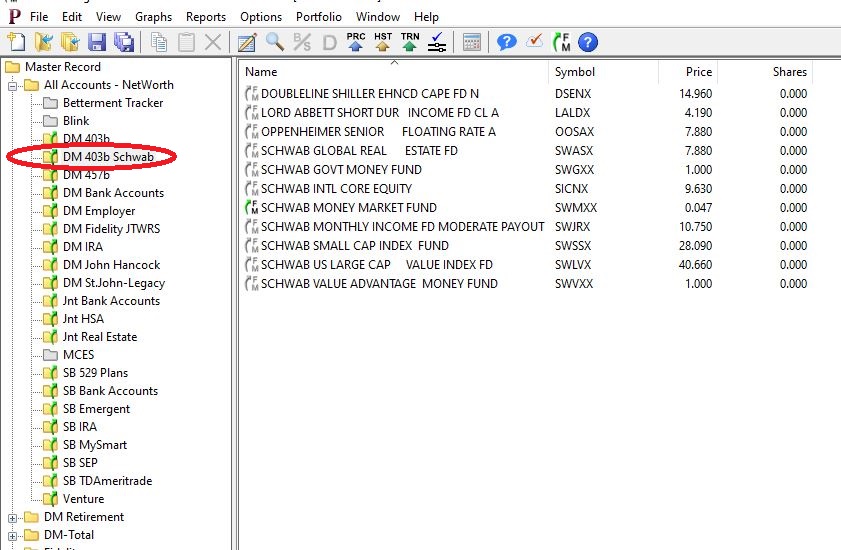Select the DM Employer account
The image size is (841, 550).
tap(99, 211)
